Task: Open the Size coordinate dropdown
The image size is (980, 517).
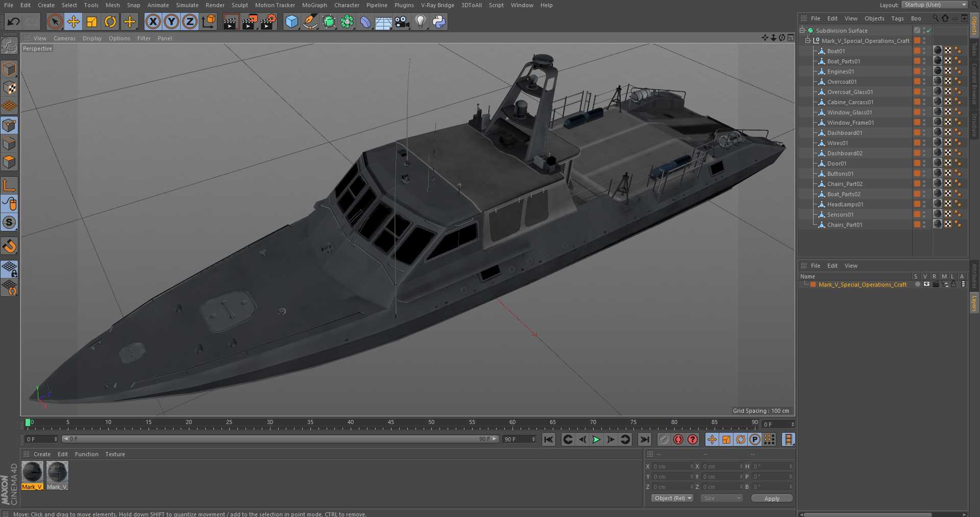Action: [x=721, y=498]
